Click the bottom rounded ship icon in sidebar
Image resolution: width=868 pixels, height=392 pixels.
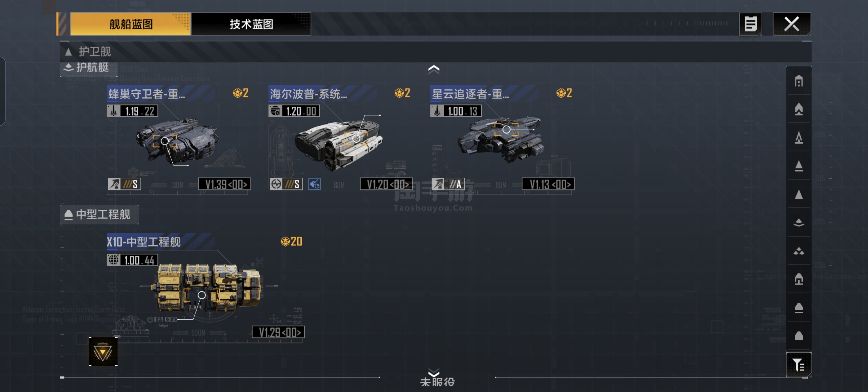(799, 336)
